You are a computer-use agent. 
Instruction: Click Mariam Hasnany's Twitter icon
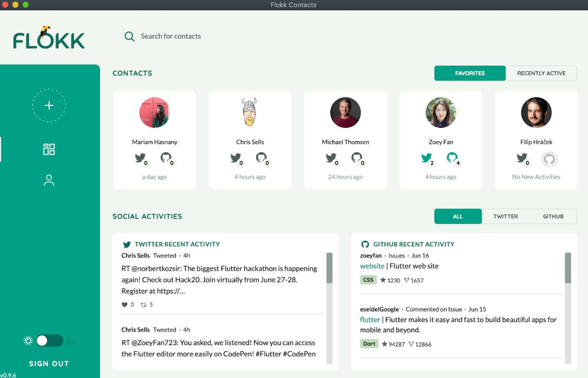tap(141, 158)
